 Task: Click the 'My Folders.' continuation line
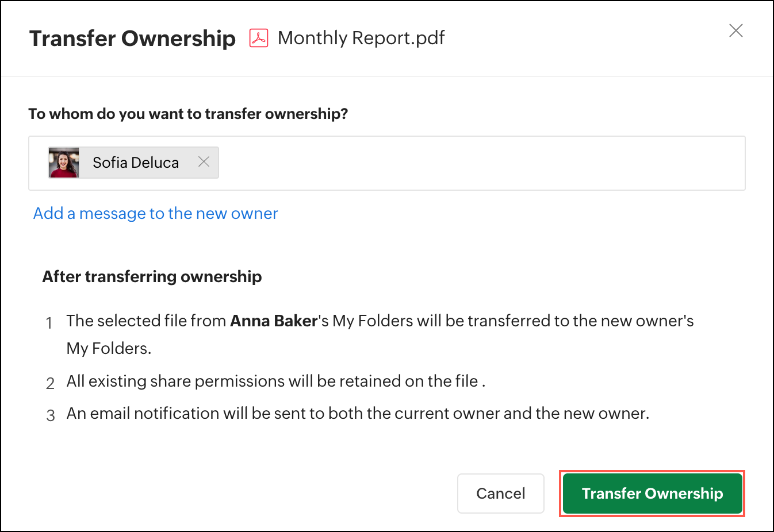pyautogui.click(x=109, y=349)
